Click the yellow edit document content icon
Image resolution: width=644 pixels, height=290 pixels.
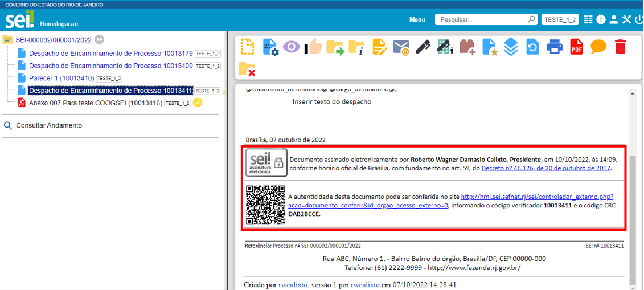click(379, 47)
